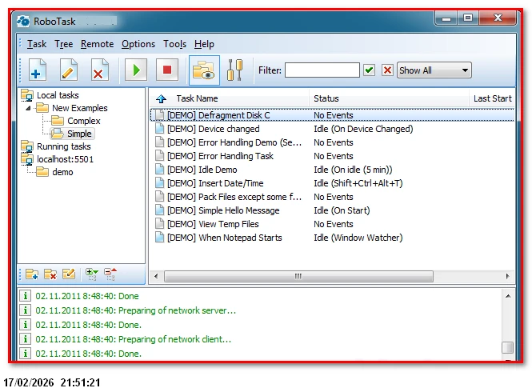Click the delete folder icon below tree
Viewport: 532px width, 392px height.
pos(50,274)
